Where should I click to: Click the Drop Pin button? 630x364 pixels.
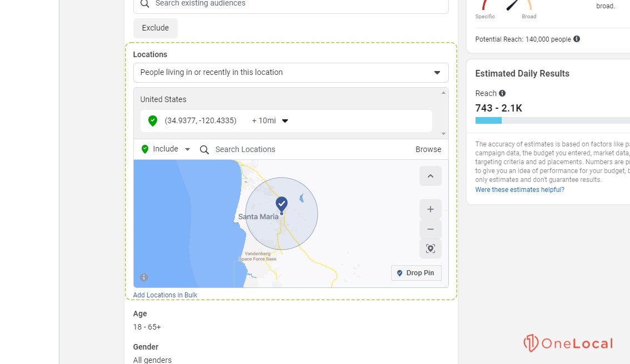tap(416, 273)
